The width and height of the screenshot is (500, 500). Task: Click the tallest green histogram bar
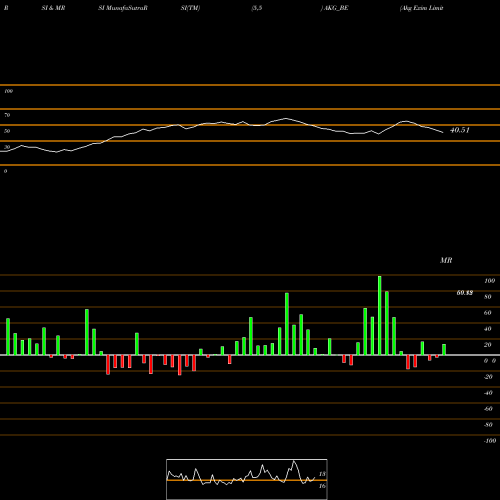click(379, 315)
